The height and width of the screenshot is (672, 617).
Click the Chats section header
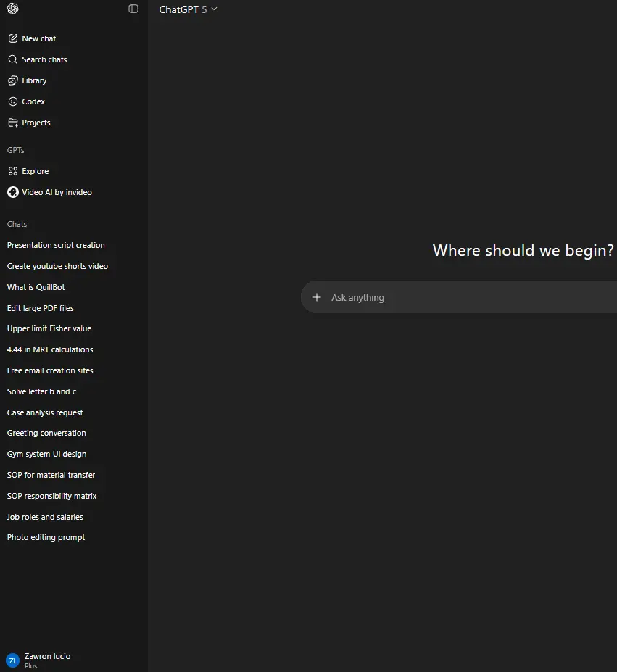(17, 224)
